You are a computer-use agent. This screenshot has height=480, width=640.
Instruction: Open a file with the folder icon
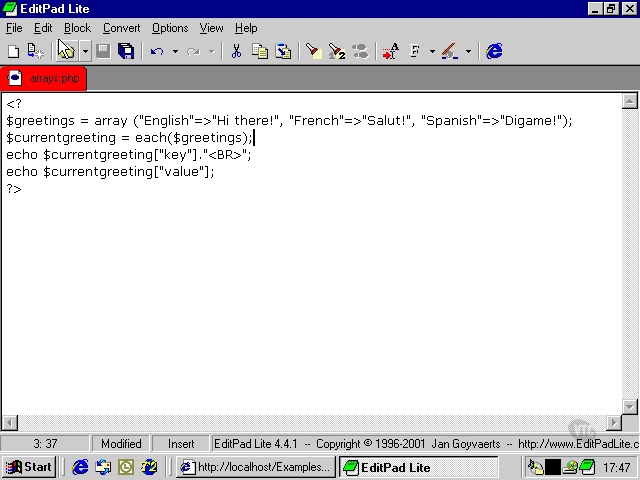(x=66, y=51)
